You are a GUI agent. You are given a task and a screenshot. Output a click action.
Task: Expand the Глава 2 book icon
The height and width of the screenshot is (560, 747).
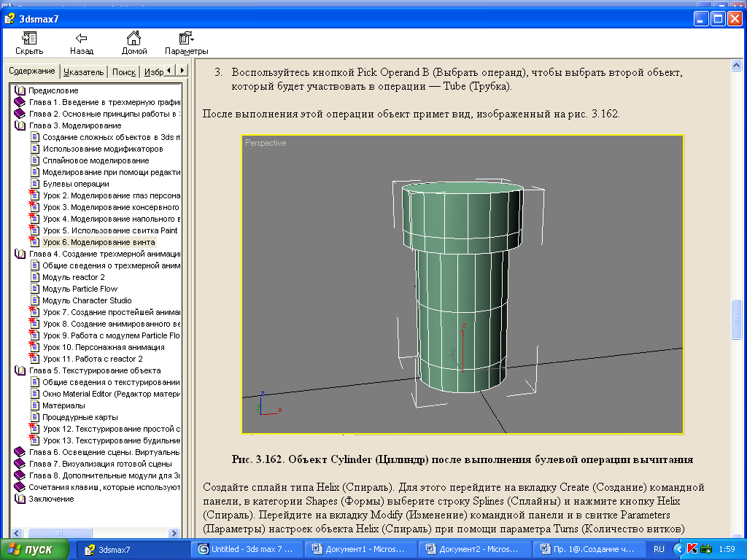pyautogui.click(x=20, y=114)
